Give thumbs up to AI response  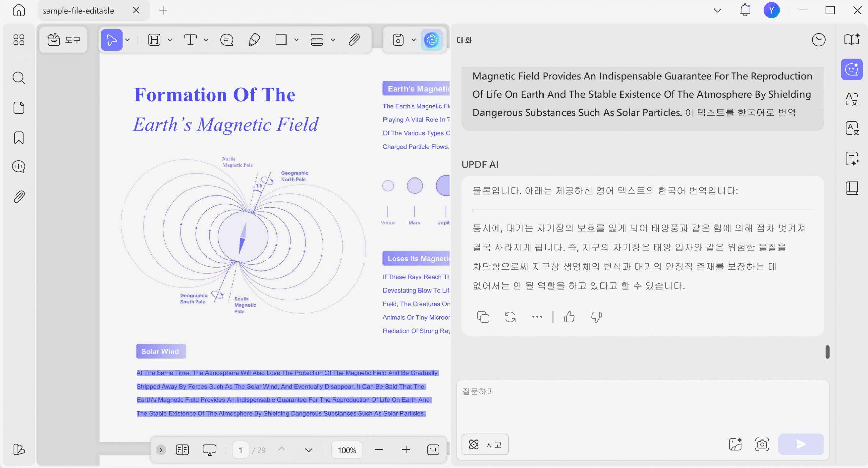coord(569,317)
